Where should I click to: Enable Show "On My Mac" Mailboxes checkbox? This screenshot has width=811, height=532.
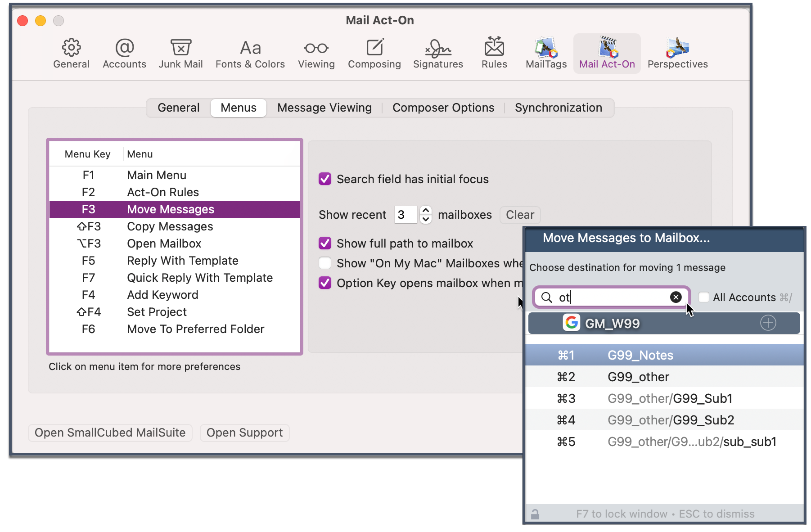click(325, 263)
